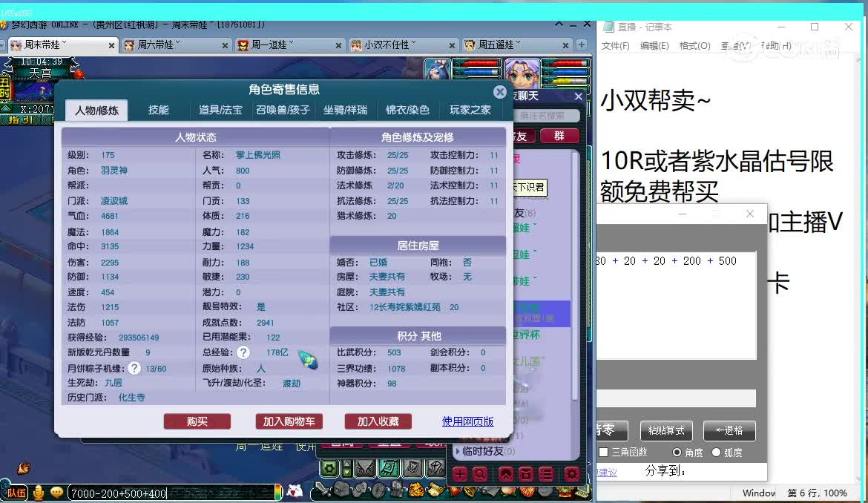Switch to the 技能 tab

pyautogui.click(x=158, y=110)
